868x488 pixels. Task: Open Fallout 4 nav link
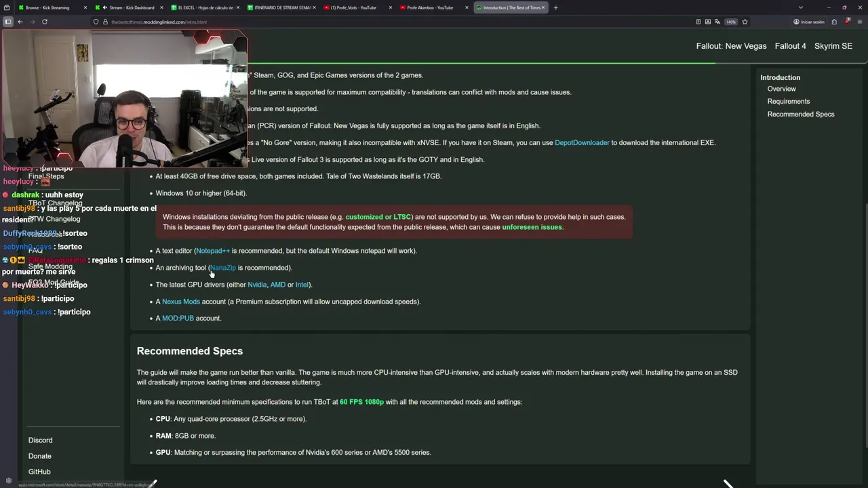(x=790, y=46)
